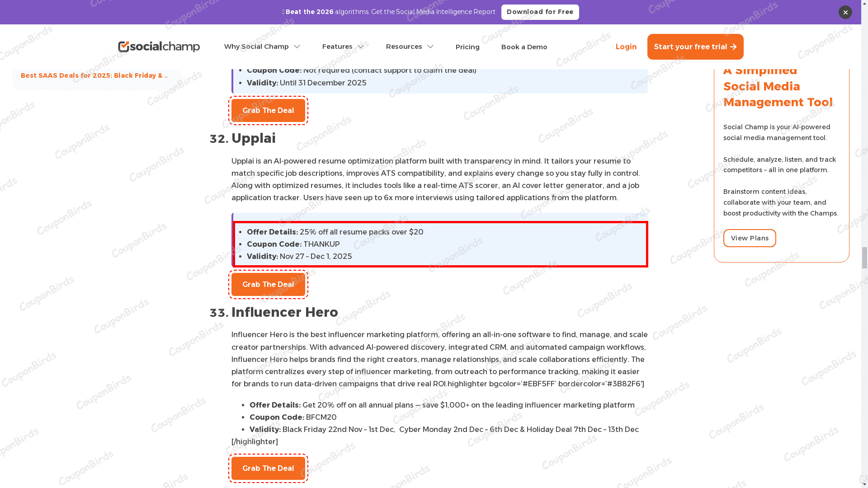Click the Social Champ logo
The width and height of the screenshot is (868, 488).
point(159,47)
